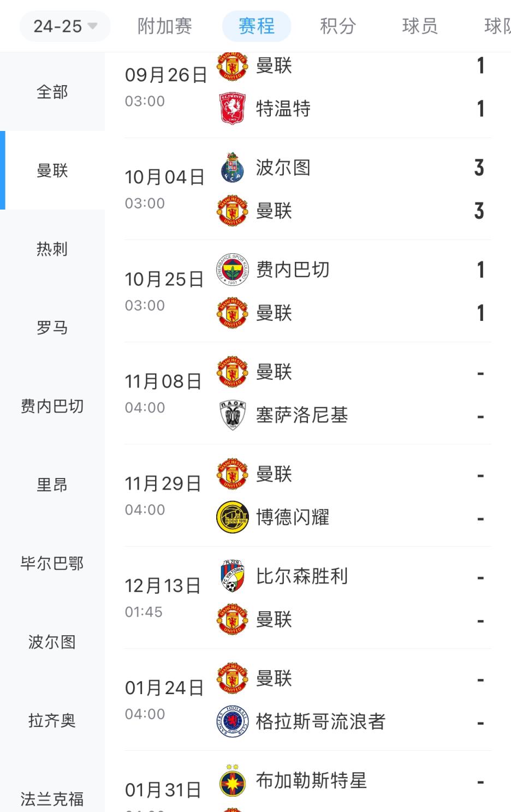Select 里昂 in the team sidebar
Image resolution: width=511 pixels, height=812 pixels.
52,485
